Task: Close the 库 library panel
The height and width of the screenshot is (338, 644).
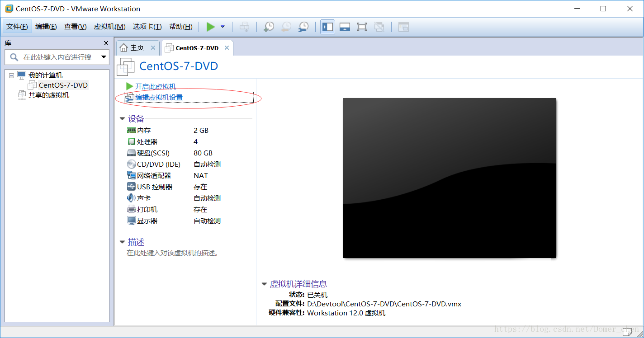Action: [x=106, y=43]
